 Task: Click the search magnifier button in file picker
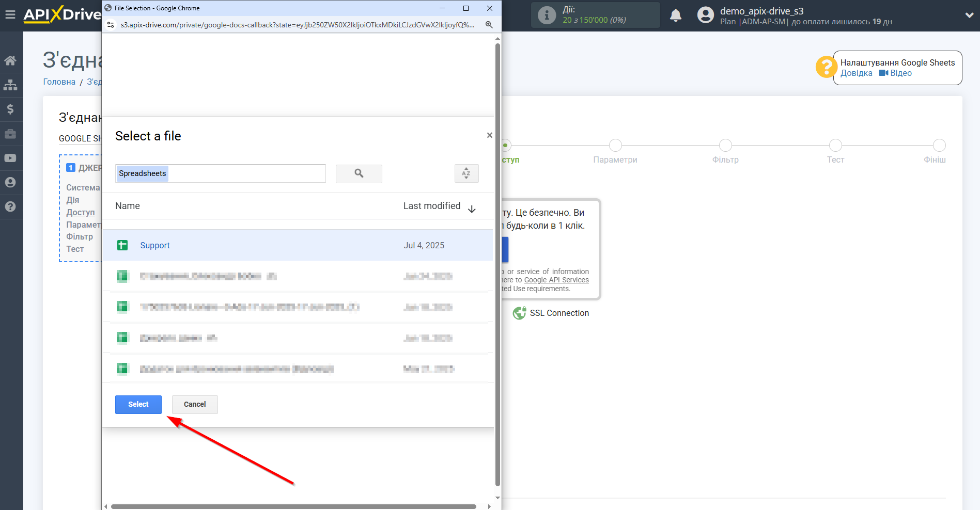(359, 174)
